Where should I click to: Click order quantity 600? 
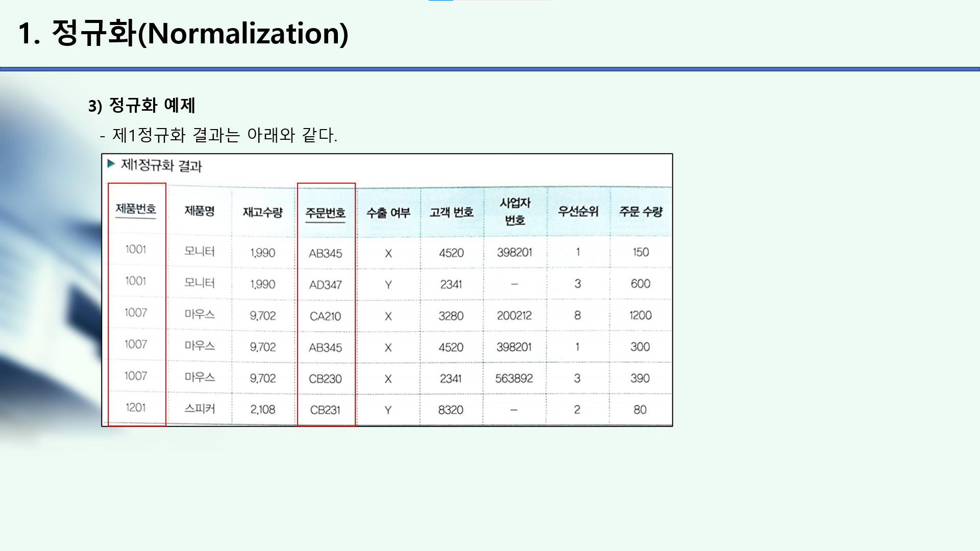click(x=641, y=284)
